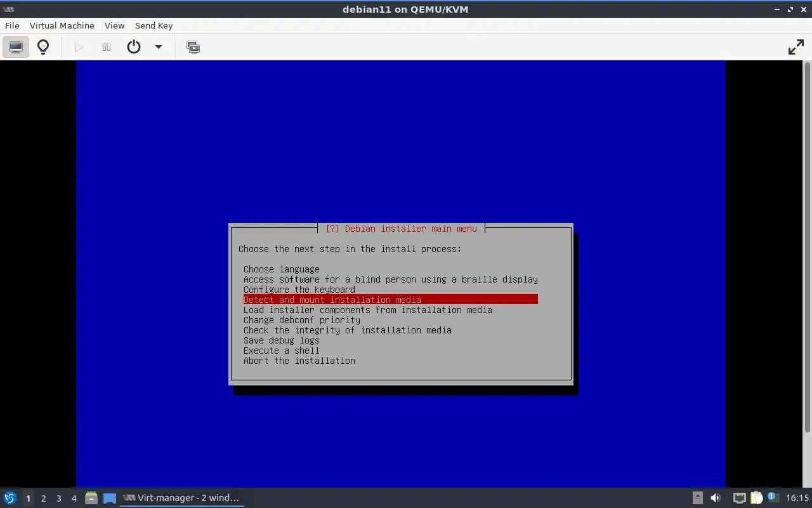
Task: Switch to workspace 2
Action: (x=43, y=498)
